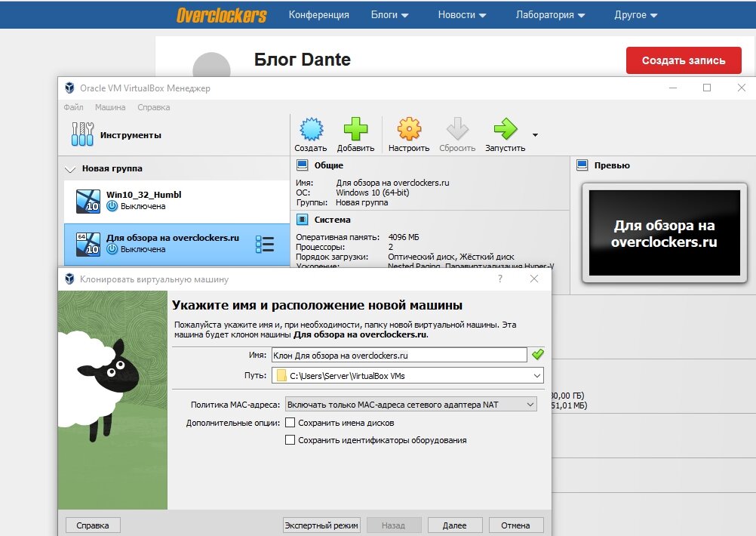Image resolution: width=756 pixels, height=536 pixels.
Task: Click the Превью section monitor icon
Action: [x=582, y=165]
